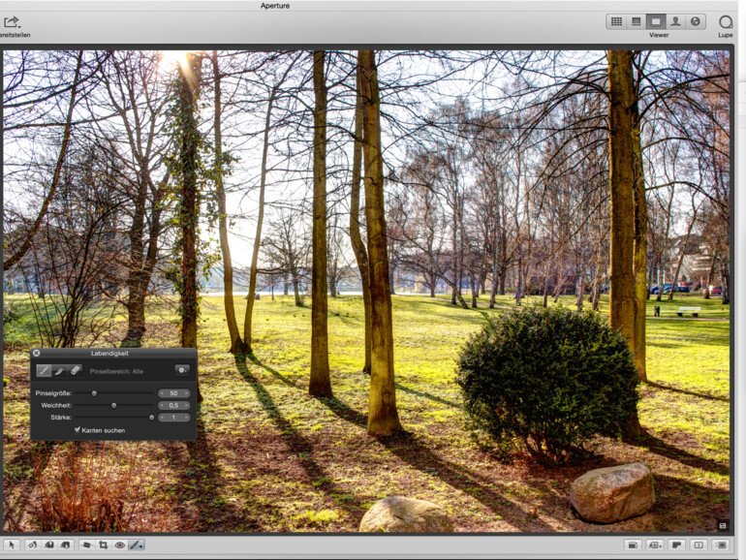Toggle the metadata overlay list button

click(721, 544)
